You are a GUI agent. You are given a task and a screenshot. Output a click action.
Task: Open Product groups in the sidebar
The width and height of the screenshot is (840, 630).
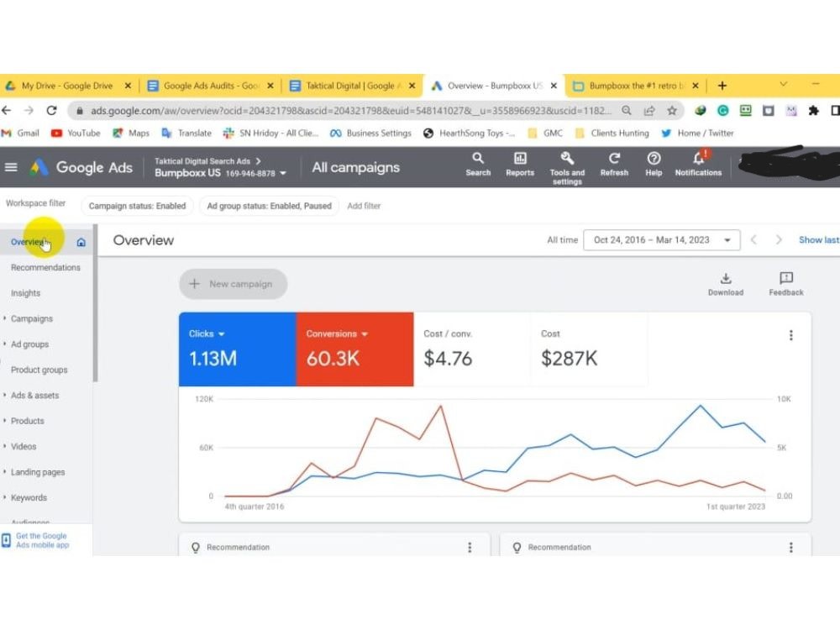pyautogui.click(x=39, y=370)
